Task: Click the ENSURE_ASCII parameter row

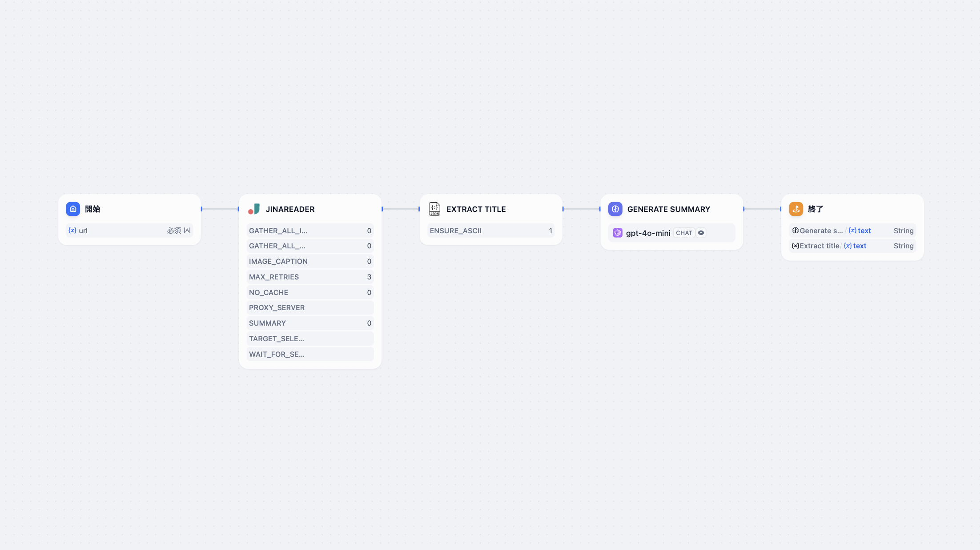Action: pyautogui.click(x=491, y=231)
